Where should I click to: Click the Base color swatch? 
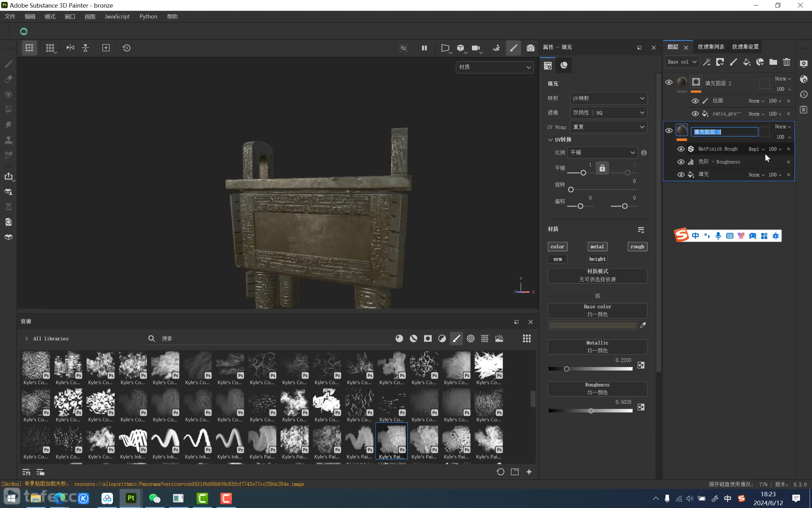593,325
